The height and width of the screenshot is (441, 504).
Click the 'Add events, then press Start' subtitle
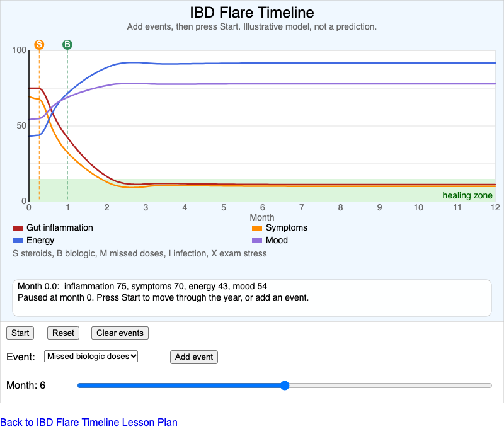(x=251, y=26)
